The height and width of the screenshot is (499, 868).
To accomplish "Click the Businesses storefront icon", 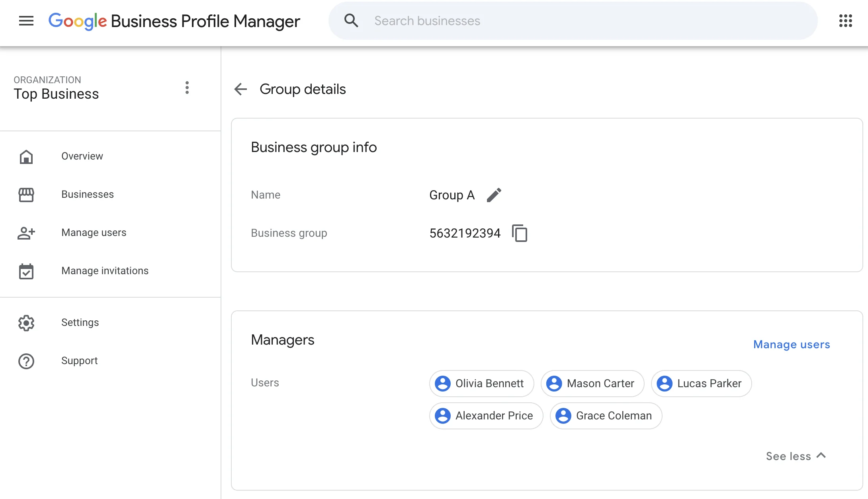I will pos(26,195).
